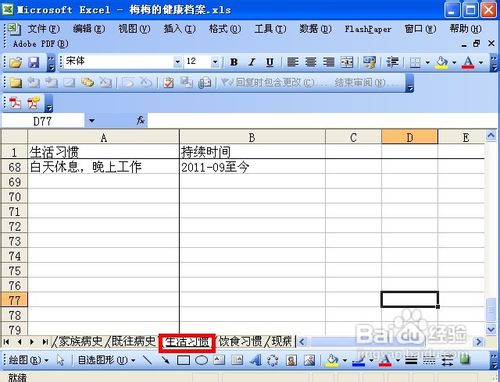Click the Insert Clip Art icon

point(291,360)
